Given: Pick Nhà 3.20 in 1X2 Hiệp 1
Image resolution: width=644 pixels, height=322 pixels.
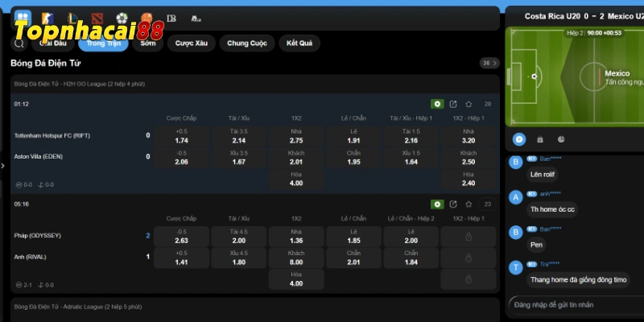Looking at the screenshot, I should point(469,136).
